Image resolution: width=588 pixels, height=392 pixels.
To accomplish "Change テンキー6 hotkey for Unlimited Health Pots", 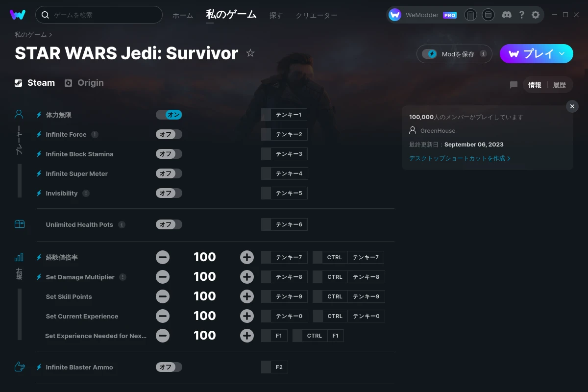I will click(284, 224).
